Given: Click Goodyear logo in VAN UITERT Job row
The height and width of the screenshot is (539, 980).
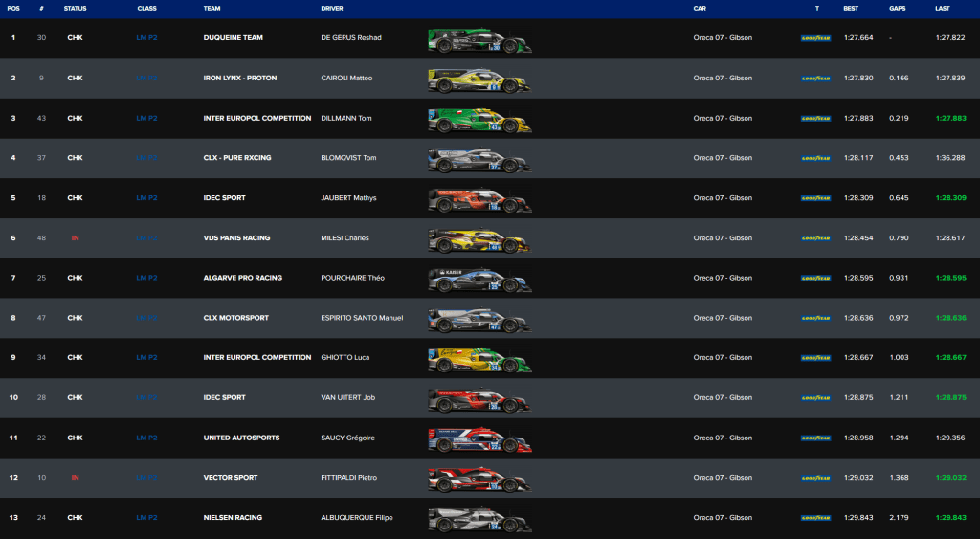Looking at the screenshot, I should pyautogui.click(x=815, y=398).
